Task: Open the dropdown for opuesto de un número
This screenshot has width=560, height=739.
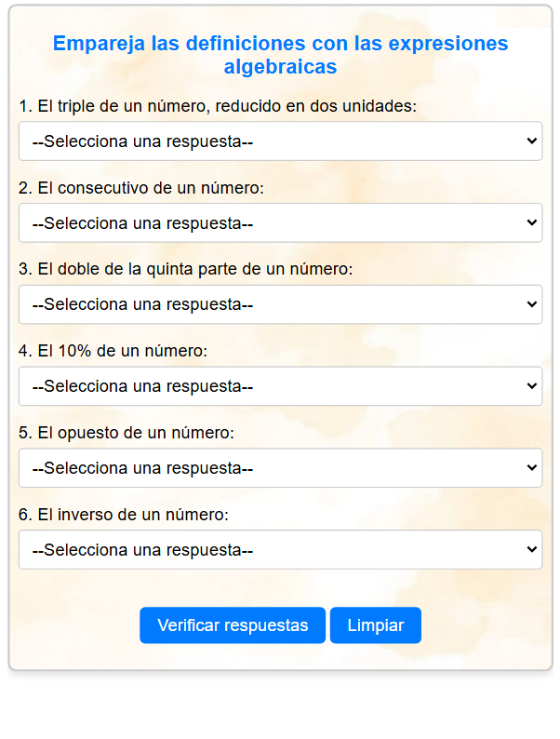Action: (x=280, y=468)
